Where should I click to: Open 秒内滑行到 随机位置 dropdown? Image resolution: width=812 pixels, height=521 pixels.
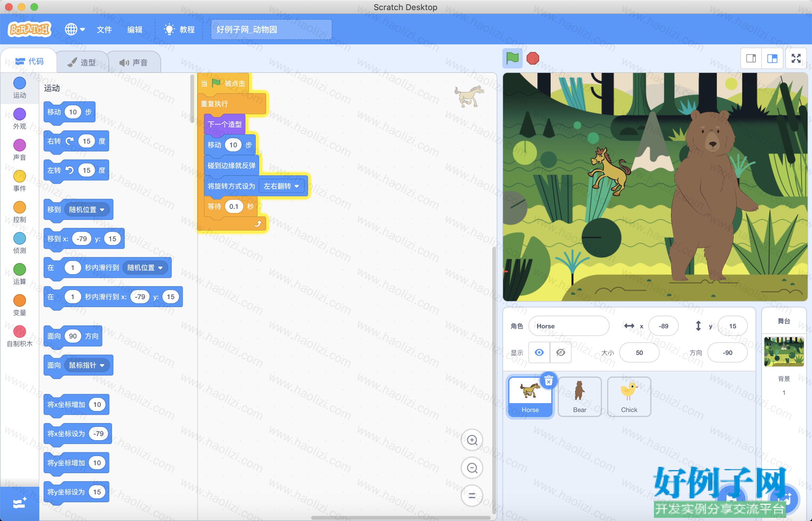click(145, 267)
